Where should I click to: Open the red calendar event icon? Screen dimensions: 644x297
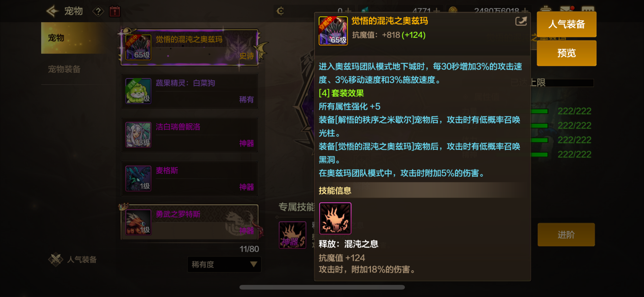click(x=115, y=11)
